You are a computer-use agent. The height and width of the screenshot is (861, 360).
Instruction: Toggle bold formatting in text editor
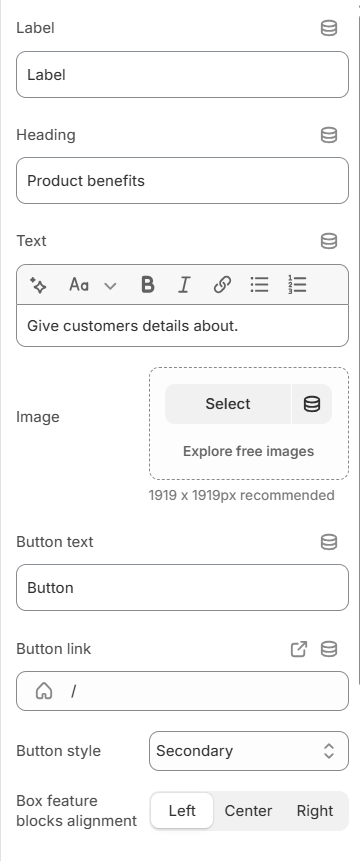(148, 285)
